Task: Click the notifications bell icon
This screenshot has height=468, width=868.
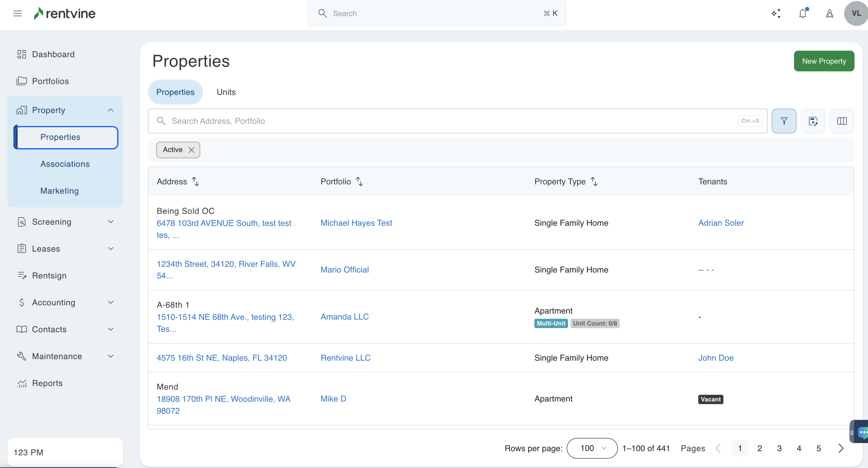Action: [803, 13]
